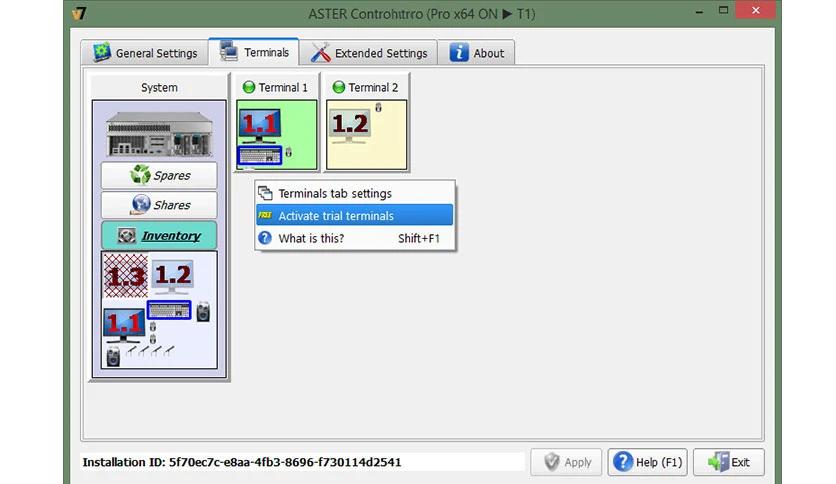Select the first microphone icon next to the speaker

[x=131, y=350]
